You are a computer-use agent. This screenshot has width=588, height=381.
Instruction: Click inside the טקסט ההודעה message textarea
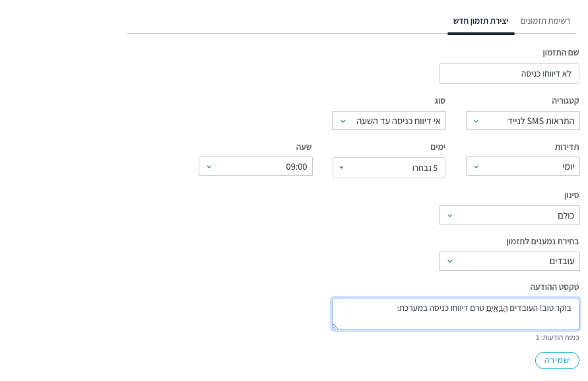[x=455, y=314]
